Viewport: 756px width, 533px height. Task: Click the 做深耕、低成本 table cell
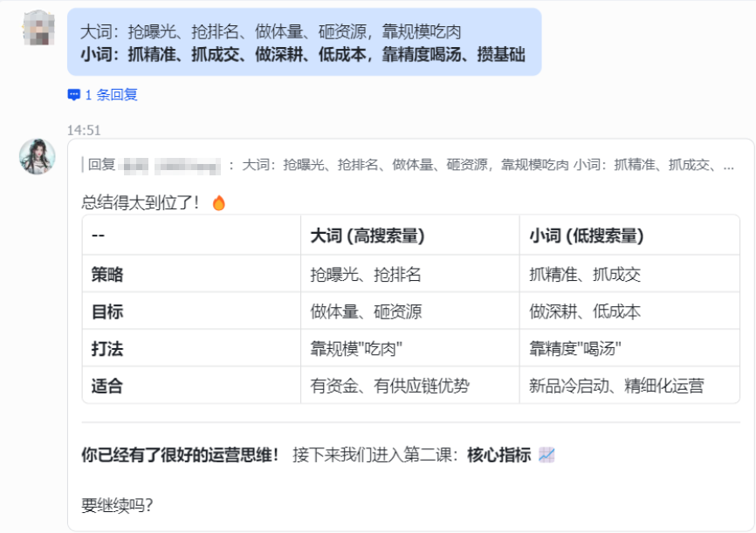[x=585, y=311]
